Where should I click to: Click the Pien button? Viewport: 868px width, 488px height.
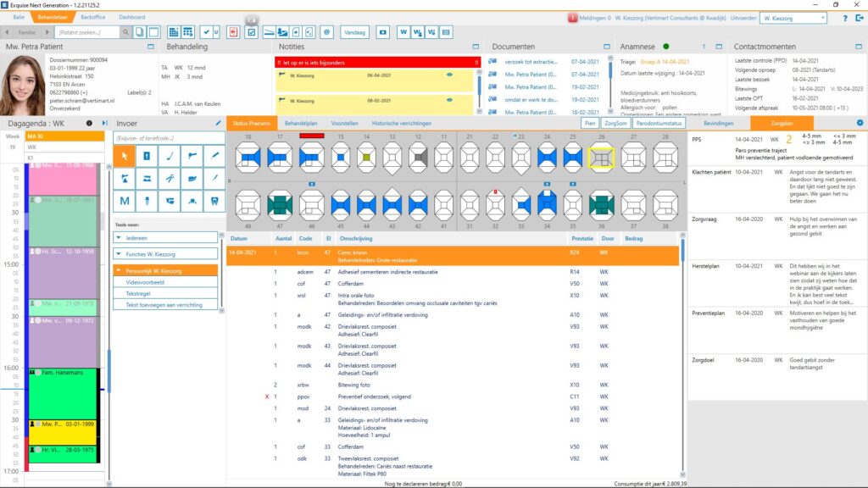tap(590, 124)
